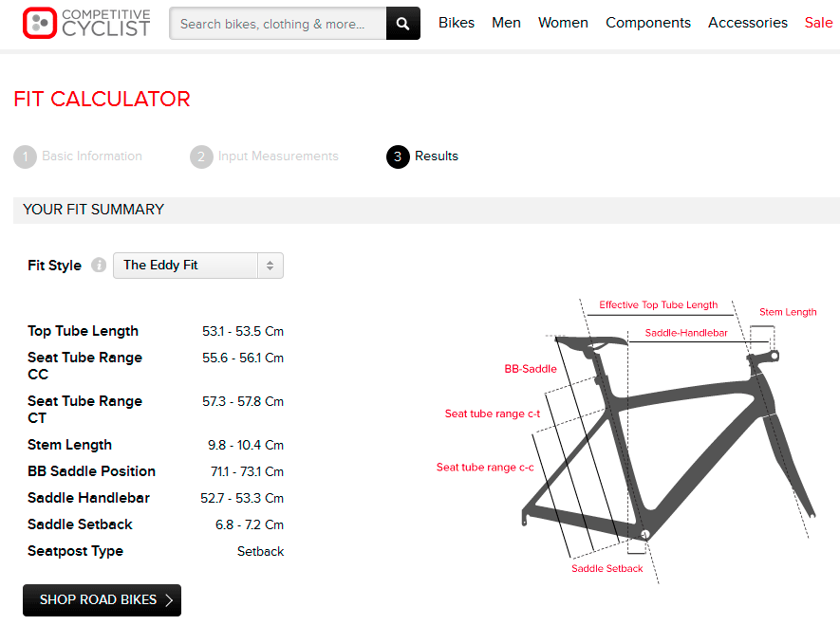Return to Input Measurements step
840x625 pixels.
278,156
